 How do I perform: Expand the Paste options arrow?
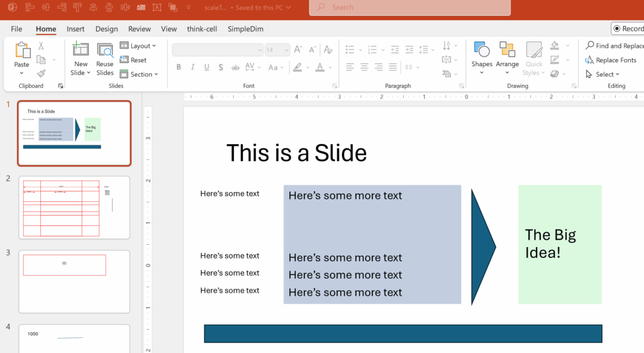(x=21, y=73)
